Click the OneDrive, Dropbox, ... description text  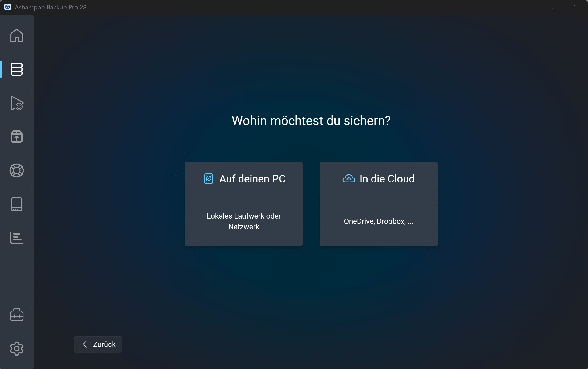[379, 221]
